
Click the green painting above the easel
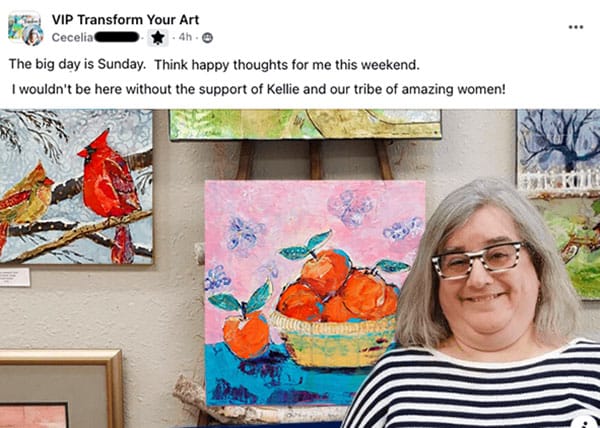point(305,125)
